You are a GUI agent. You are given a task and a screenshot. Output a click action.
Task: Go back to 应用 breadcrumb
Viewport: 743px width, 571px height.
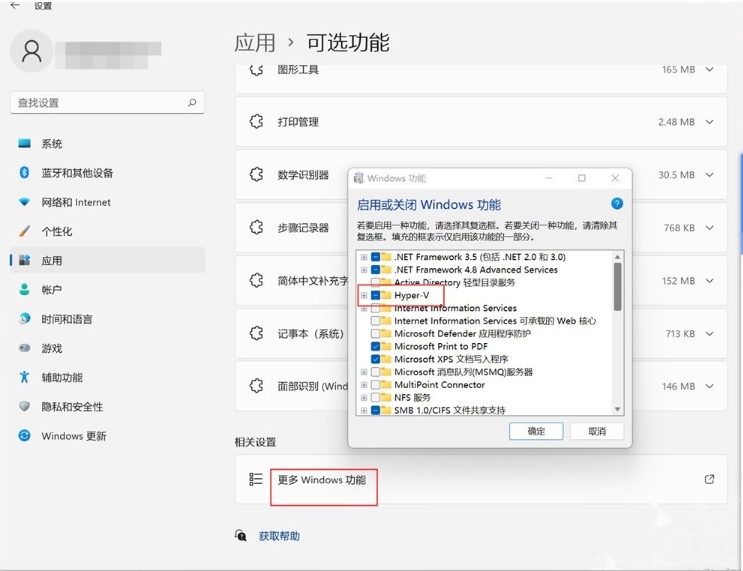click(x=255, y=43)
